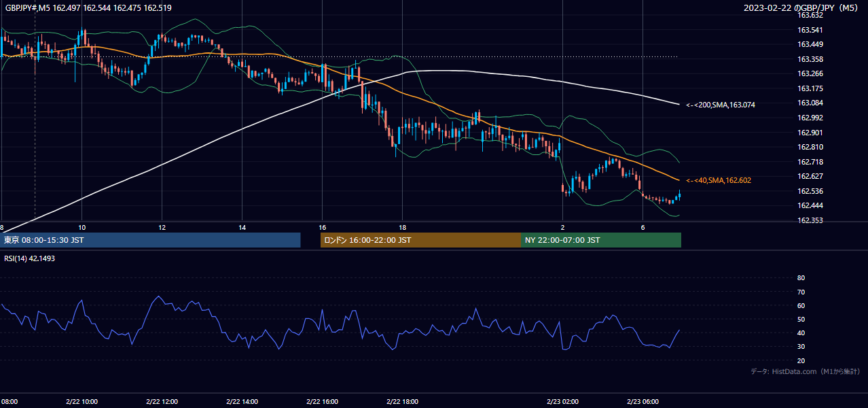Click the 2/23 06:00 bottom time label

(x=643, y=402)
